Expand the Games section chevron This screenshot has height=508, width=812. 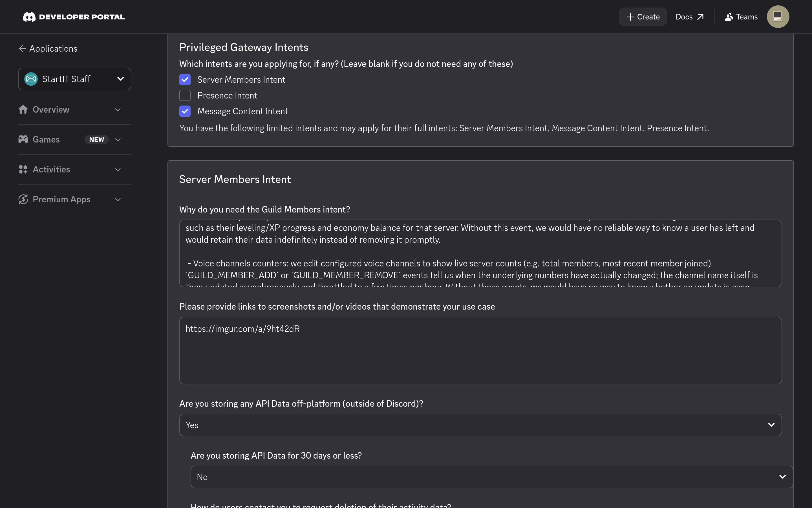pyautogui.click(x=118, y=140)
